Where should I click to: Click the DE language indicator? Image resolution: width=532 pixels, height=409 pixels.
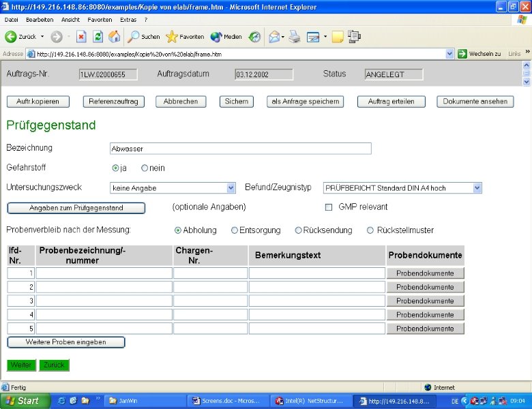(455, 402)
